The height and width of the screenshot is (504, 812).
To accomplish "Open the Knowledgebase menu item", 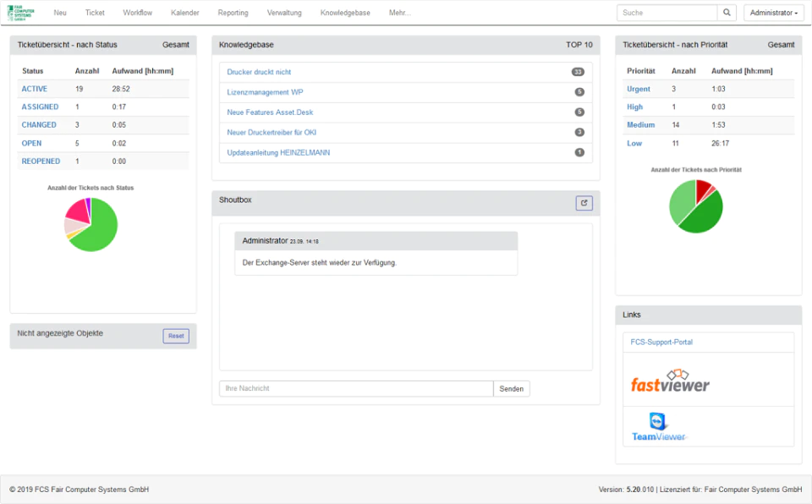I will coord(345,13).
